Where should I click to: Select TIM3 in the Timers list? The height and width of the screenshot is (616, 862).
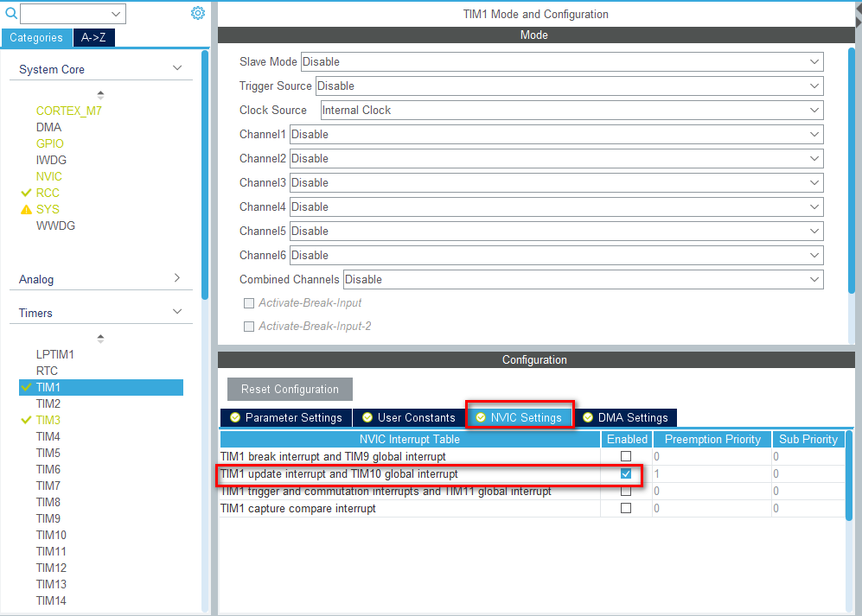48,420
